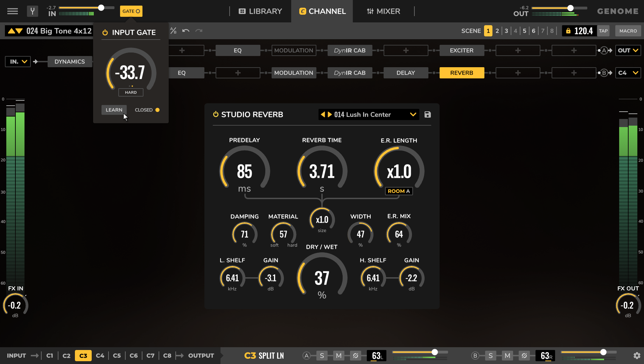Switch to the LIBRARY tab
Viewport: 644px width, 364px height.
260,11
